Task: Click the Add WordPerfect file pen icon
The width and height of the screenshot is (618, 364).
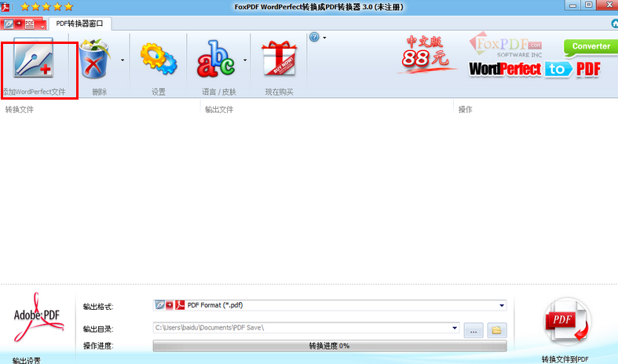Action: point(34,58)
